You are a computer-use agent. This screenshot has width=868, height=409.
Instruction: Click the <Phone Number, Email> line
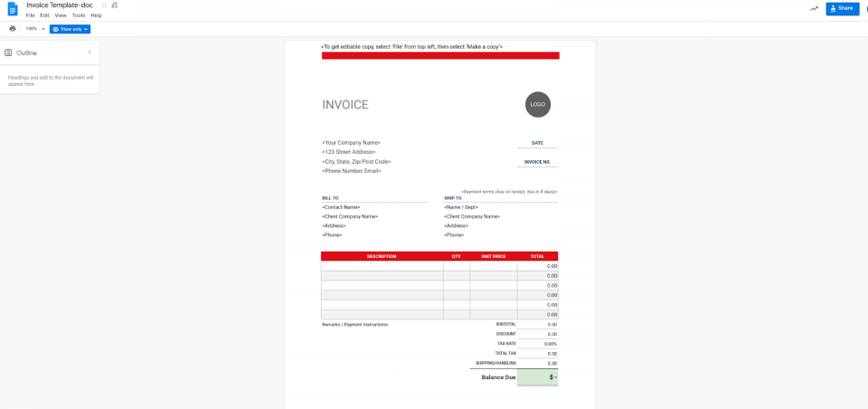tap(352, 171)
